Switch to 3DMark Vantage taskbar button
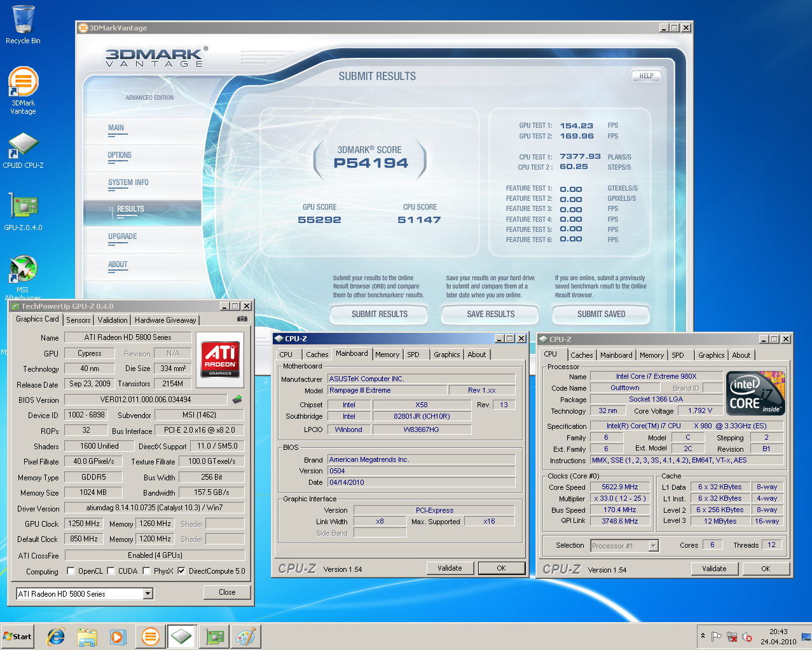 click(x=151, y=637)
